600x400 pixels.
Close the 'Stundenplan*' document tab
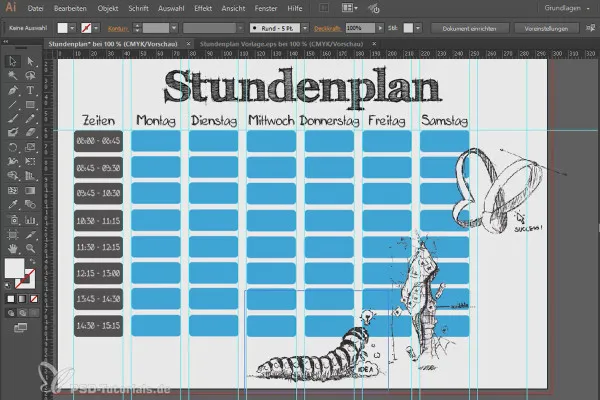point(188,44)
